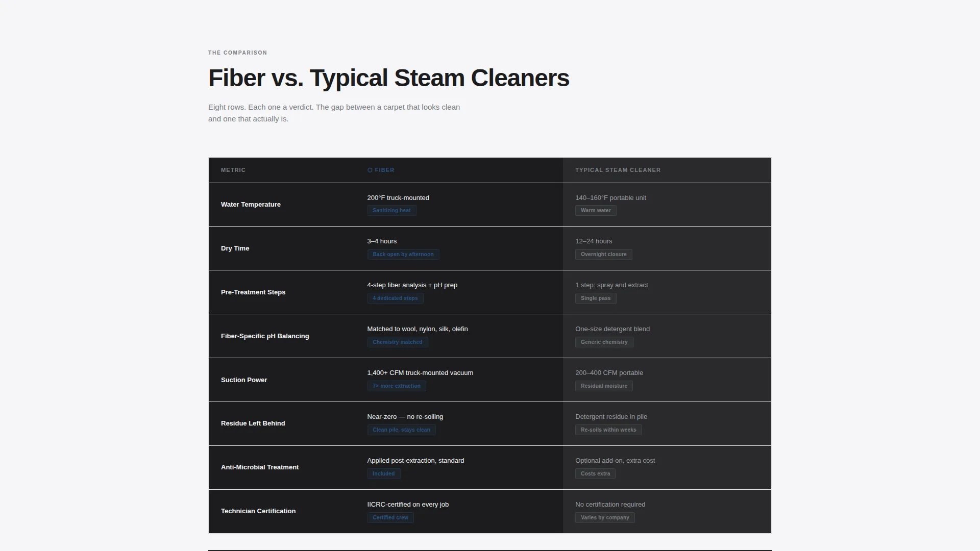The image size is (980, 551).
Task: Select the 'Dry Time' row label
Action: (x=235, y=248)
